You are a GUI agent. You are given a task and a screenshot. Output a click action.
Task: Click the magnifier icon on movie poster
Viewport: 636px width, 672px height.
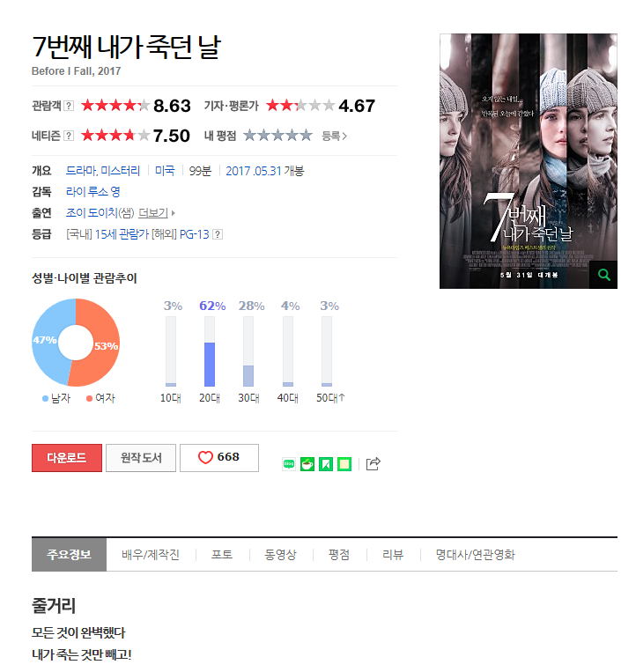(x=603, y=275)
